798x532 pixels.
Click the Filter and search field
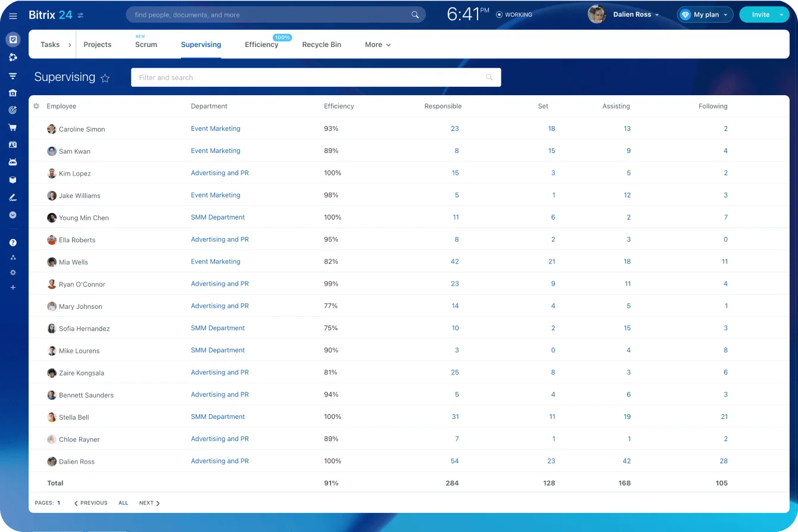point(310,77)
